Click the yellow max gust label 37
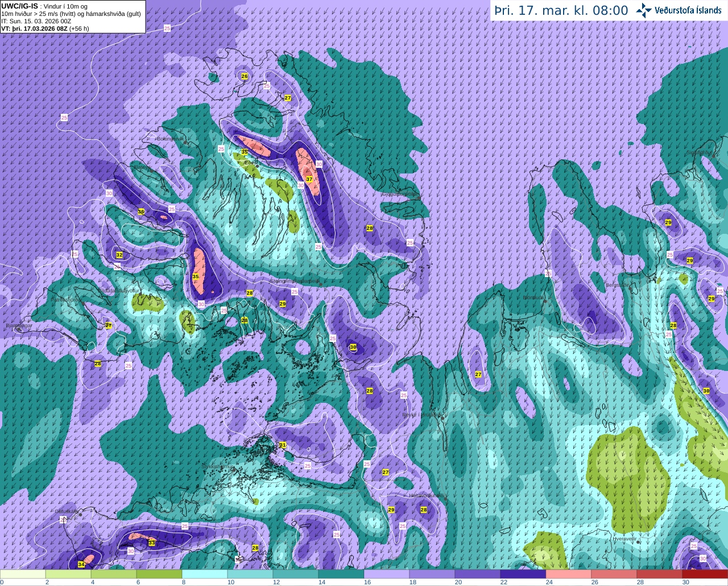Image resolution: width=728 pixels, height=586 pixels. pos(309,179)
